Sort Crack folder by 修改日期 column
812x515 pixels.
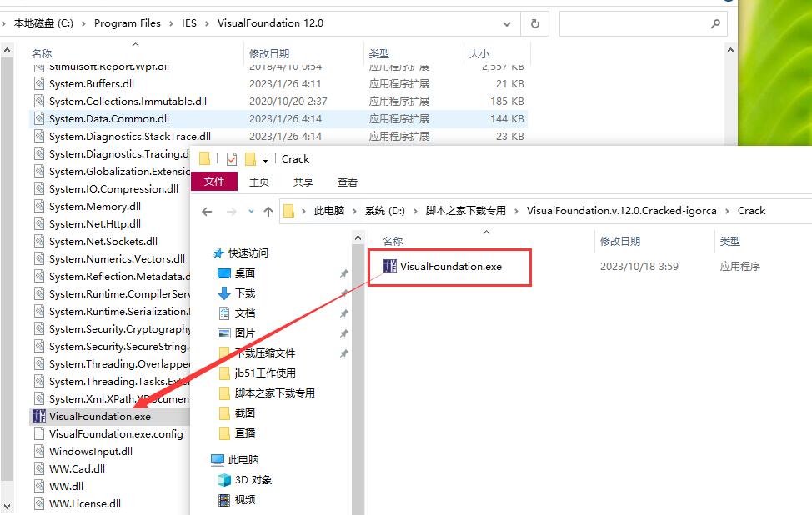(x=620, y=241)
